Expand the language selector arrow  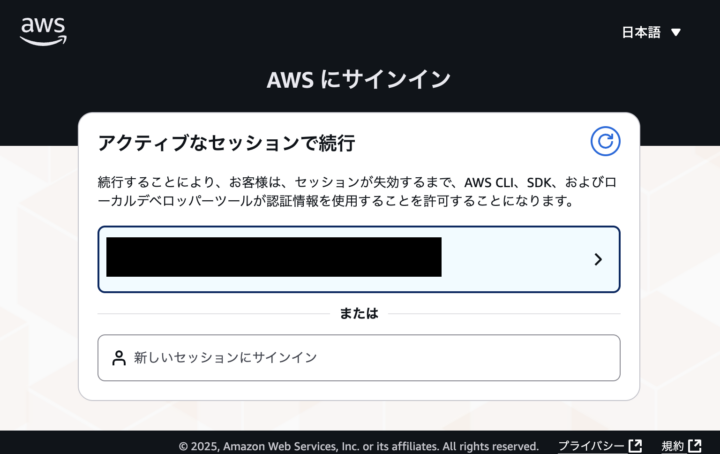676,32
